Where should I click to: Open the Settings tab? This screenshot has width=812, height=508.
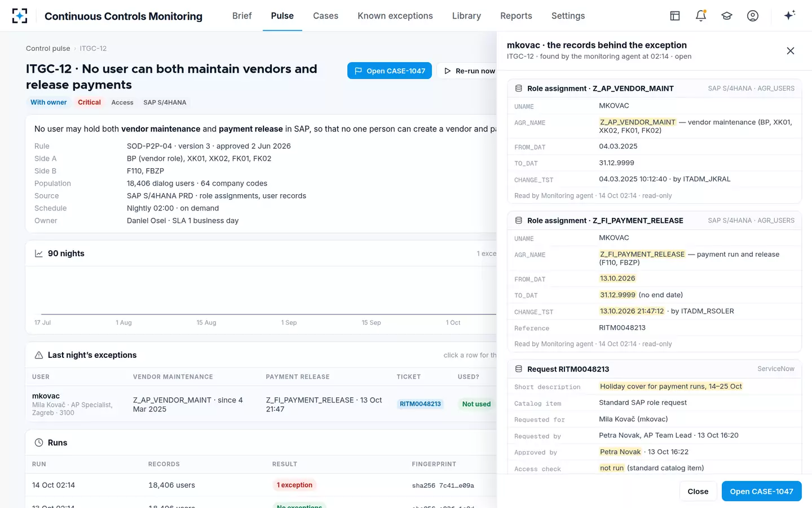pos(568,16)
